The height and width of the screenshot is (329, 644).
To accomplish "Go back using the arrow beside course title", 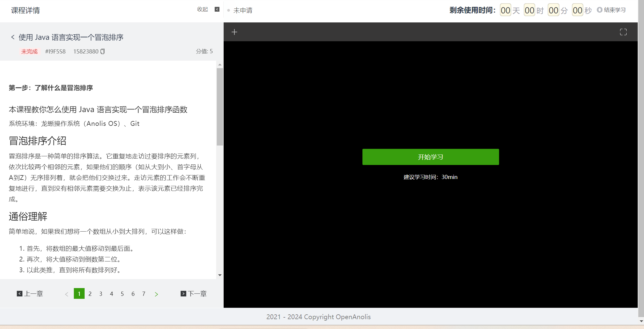I will (x=13, y=37).
